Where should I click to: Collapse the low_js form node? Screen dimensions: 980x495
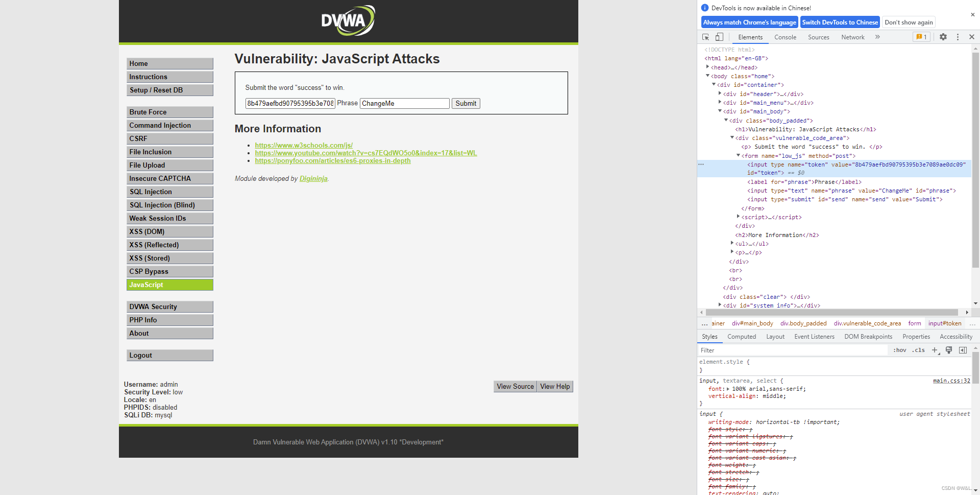pos(738,155)
